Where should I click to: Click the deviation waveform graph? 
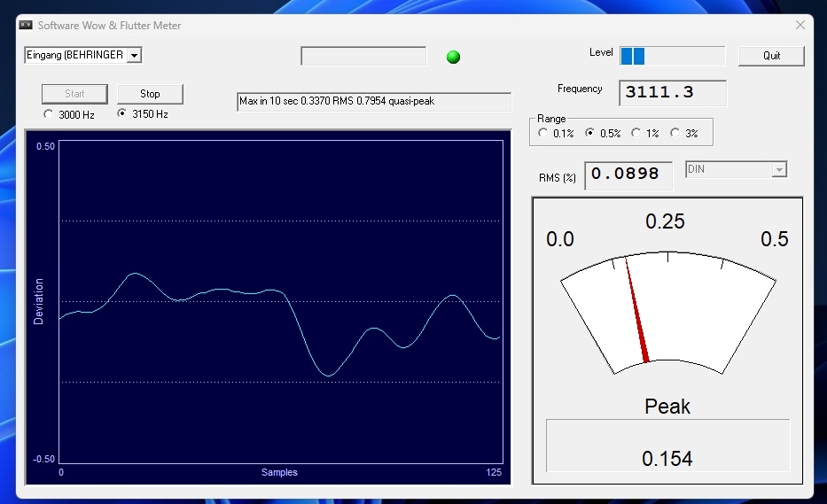pyautogui.click(x=281, y=301)
